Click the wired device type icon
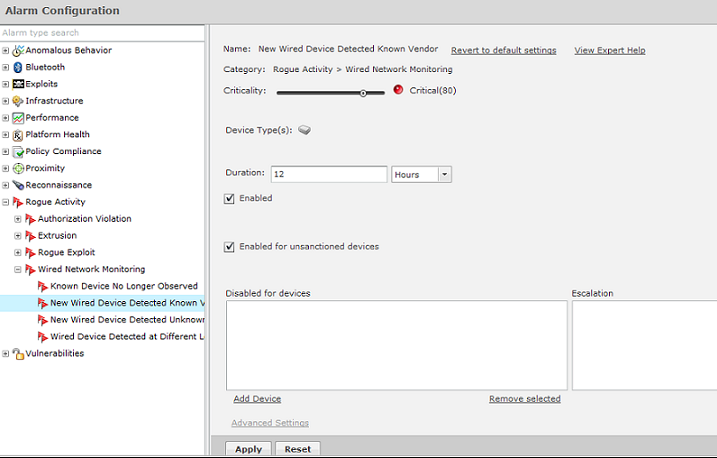The height and width of the screenshot is (458, 717). point(304,130)
